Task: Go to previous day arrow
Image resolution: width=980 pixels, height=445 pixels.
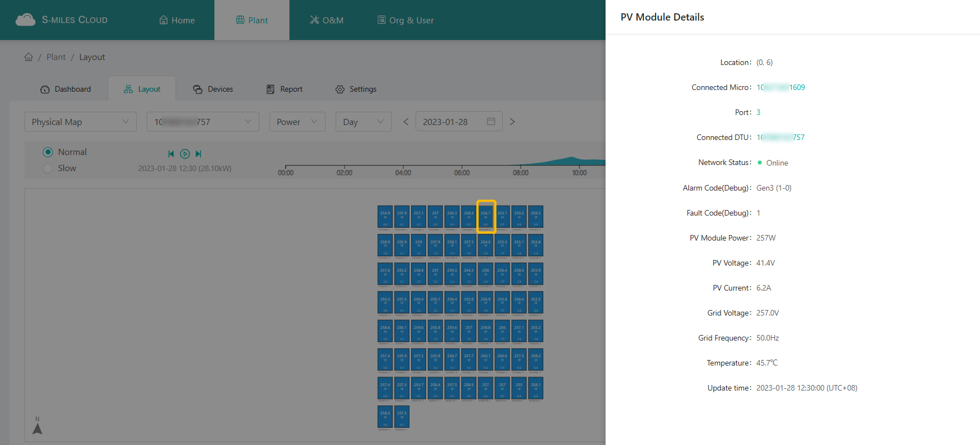Action: click(406, 122)
